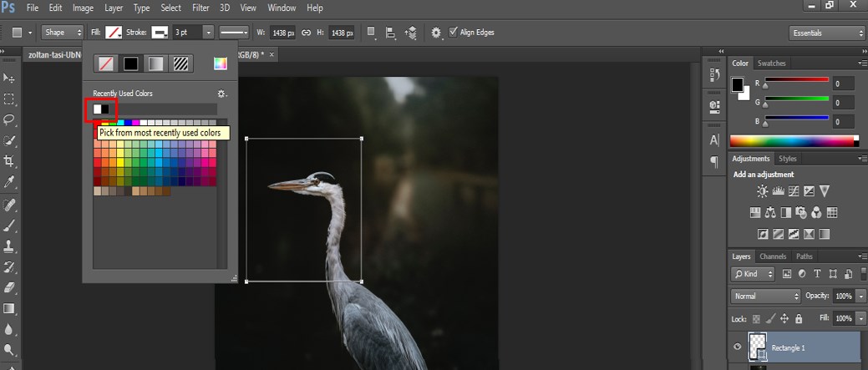Screen dimensions: 868x370
Task: Open the Shape tool mode dropdown
Action: tap(63, 33)
